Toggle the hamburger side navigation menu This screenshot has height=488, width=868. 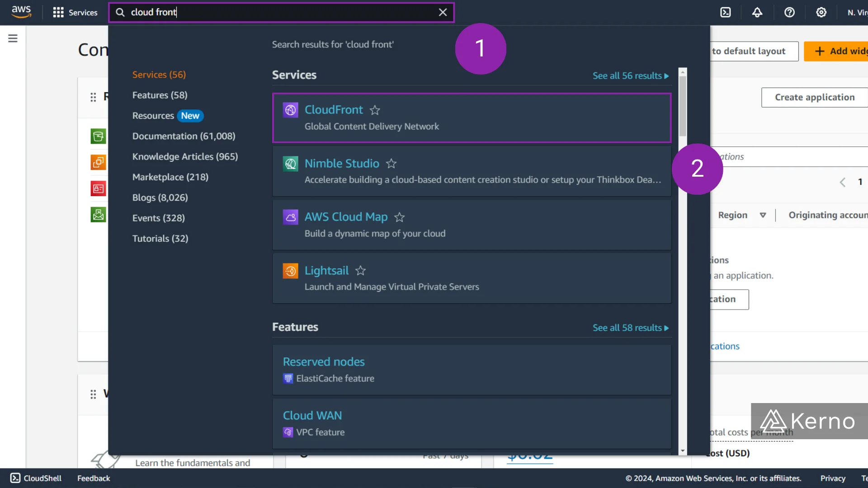[13, 38]
